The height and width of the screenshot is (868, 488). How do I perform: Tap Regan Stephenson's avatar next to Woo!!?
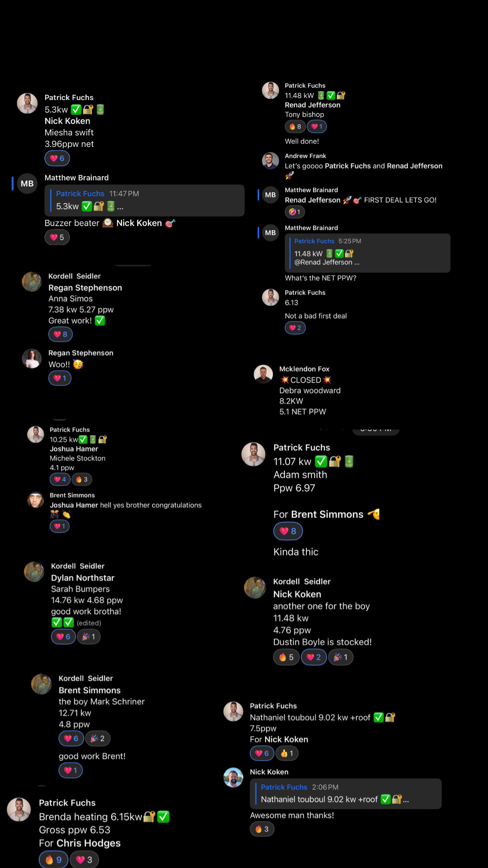[x=32, y=358]
